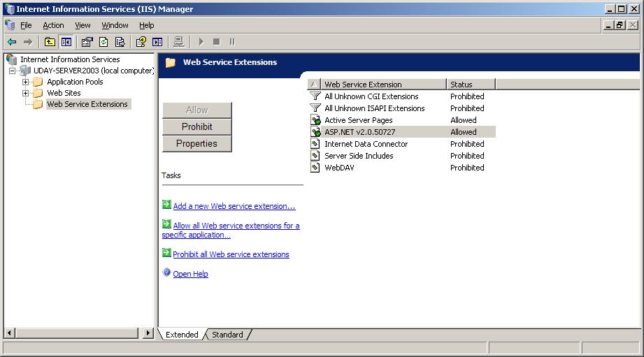The image size is (644, 357).
Task: Click the Export List toolbar icon
Action: [x=120, y=42]
